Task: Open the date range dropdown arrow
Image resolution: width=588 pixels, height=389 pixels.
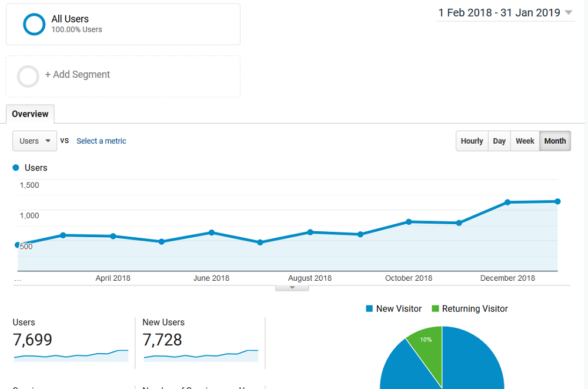Action: click(569, 12)
